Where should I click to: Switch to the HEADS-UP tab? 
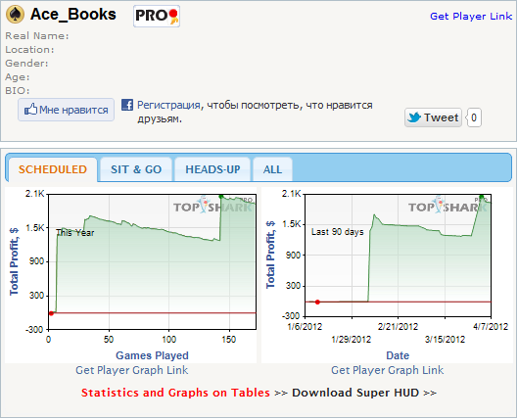point(212,169)
